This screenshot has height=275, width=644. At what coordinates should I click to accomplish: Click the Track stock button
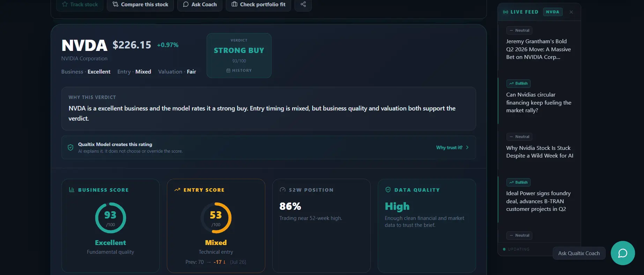(x=80, y=5)
